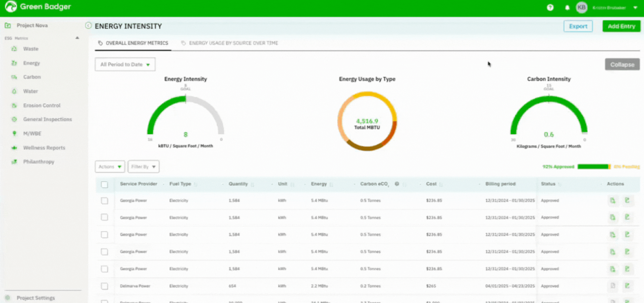This screenshot has width=644, height=303.
Task: Click the Service Provider column header
Action: click(139, 184)
